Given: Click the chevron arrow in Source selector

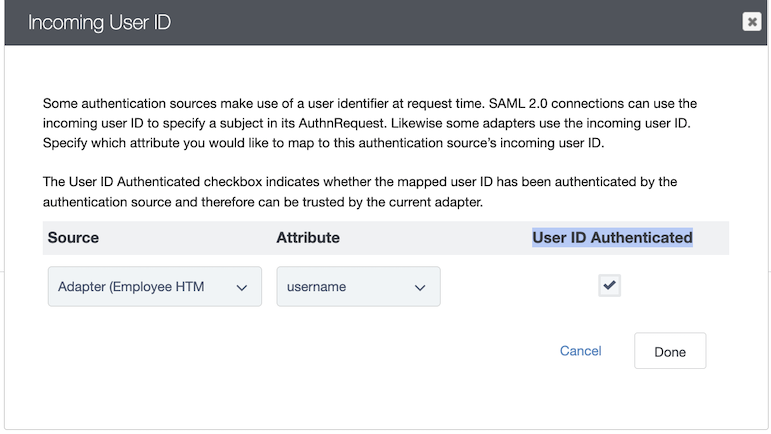Looking at the screenshot, I should [241, 288].
